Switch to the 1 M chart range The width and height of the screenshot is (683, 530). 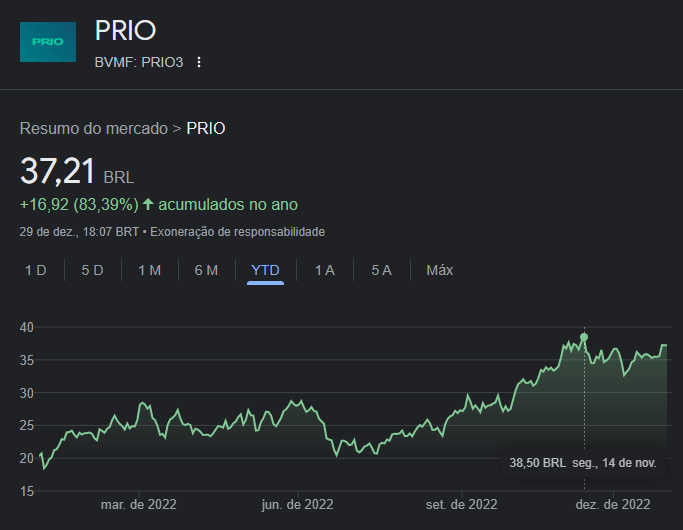pos(149,270)
